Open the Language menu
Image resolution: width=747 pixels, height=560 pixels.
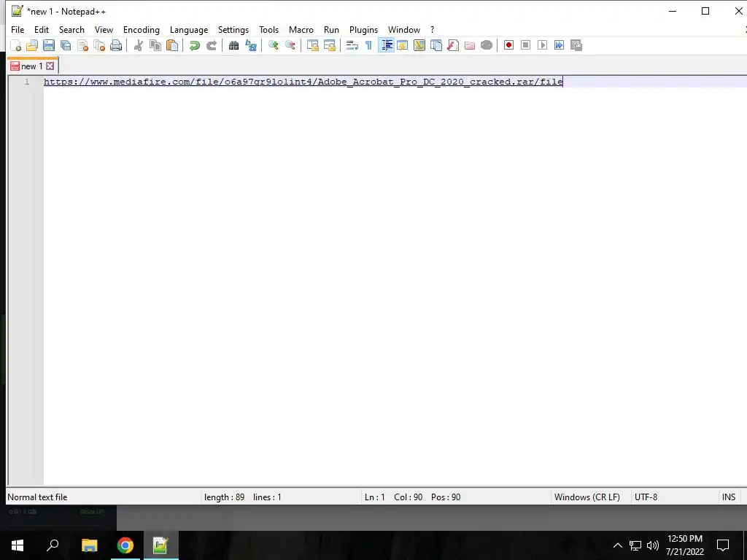pos(189,29)
